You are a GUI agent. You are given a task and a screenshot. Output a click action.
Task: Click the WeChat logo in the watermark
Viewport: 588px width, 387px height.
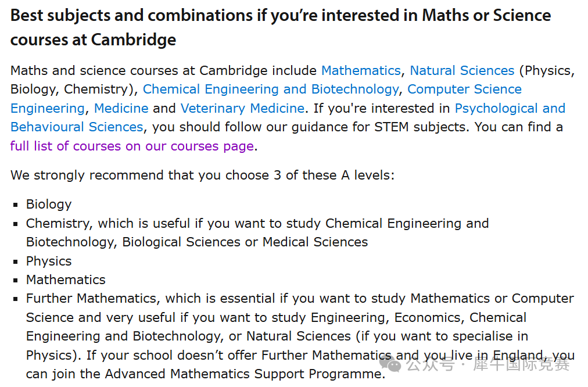click(390, 364)
